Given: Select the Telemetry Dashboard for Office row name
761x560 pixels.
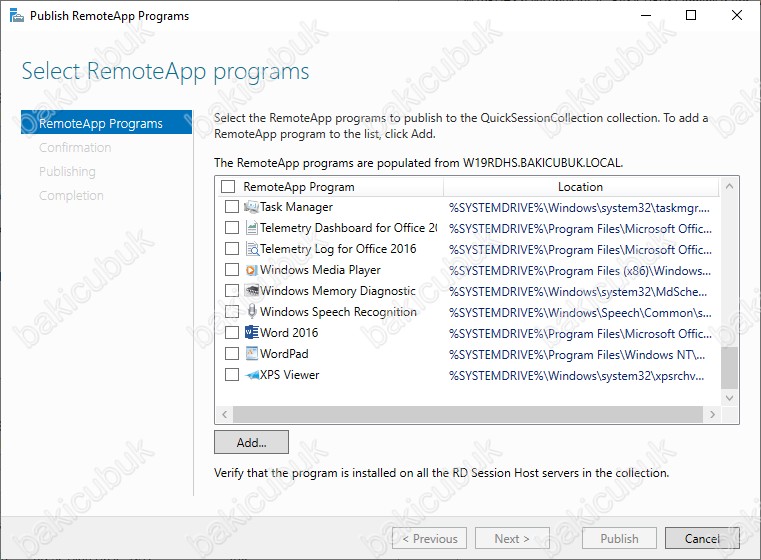Looking at the screenshot, I should click(348, 228).
